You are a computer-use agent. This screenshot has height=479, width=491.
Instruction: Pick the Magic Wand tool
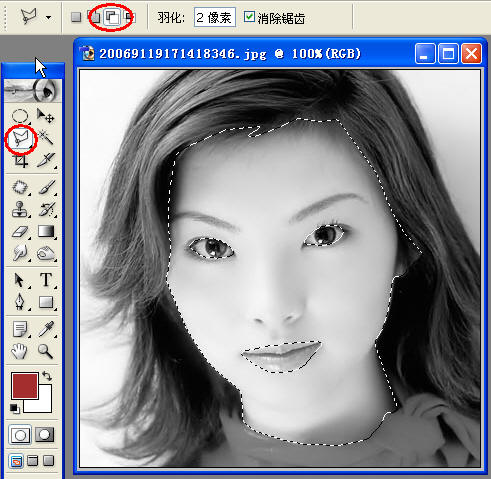click(x=46, y=137)
